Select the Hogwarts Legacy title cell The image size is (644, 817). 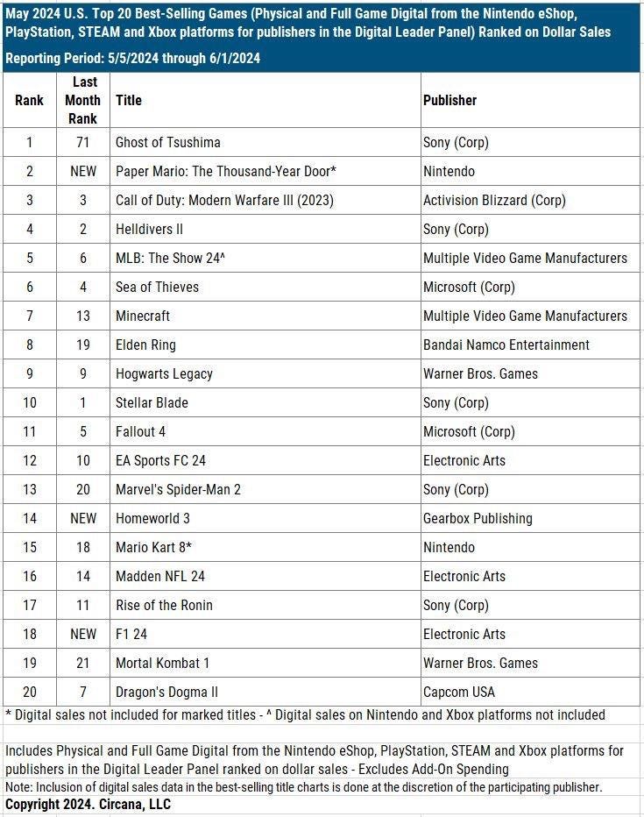[164, 373]
